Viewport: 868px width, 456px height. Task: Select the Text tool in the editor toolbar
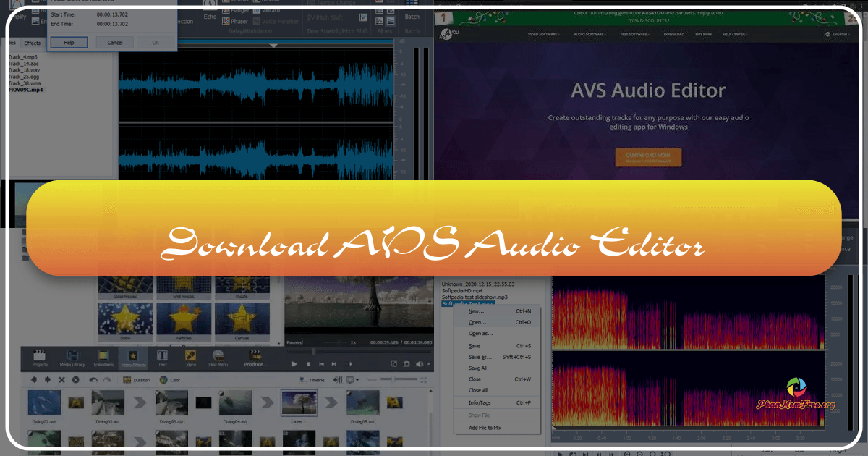[161, 356]
